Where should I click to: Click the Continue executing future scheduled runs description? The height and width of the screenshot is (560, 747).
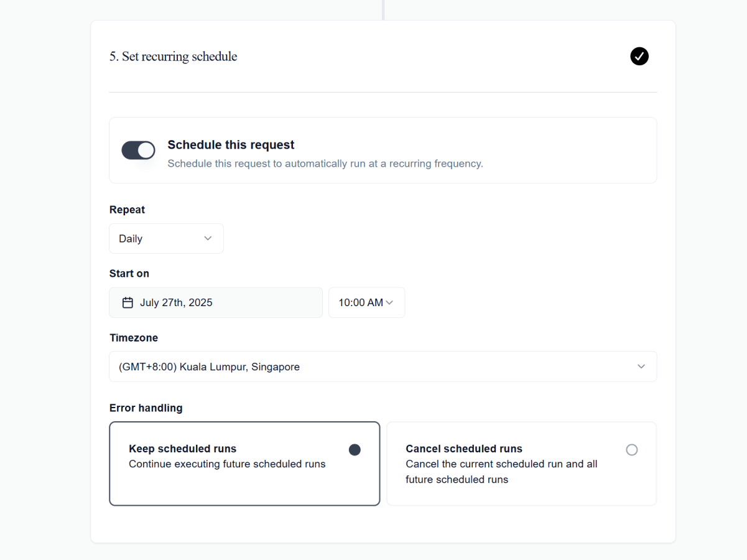point(227,464)
